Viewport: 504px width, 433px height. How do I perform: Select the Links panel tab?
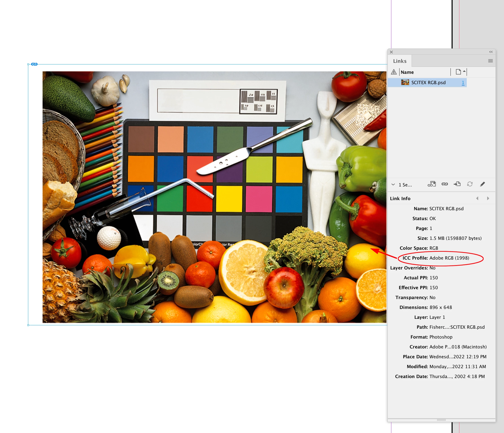pos(400,61)
